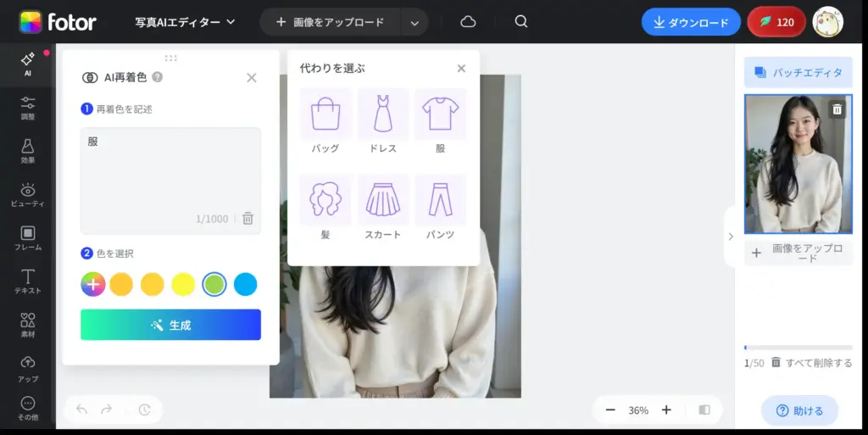
Task: Close the AI再着色 panel
Action: pos(251,77)
